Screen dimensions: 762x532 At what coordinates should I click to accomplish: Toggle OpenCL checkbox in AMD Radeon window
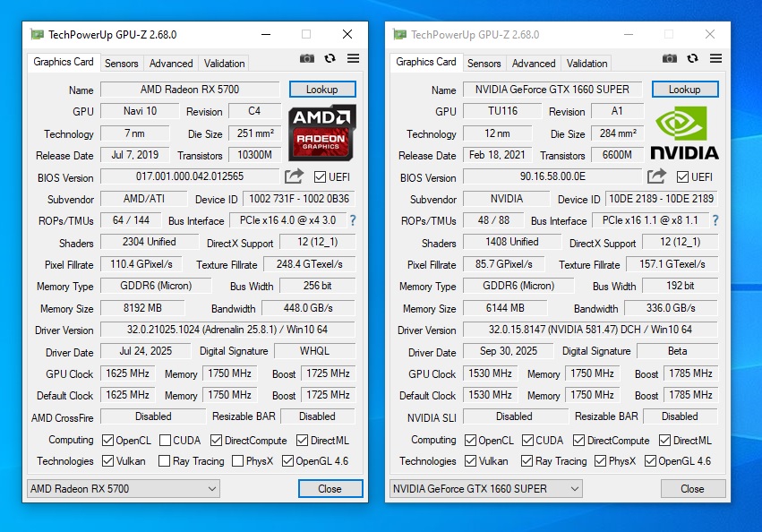[x=107, y=440]
